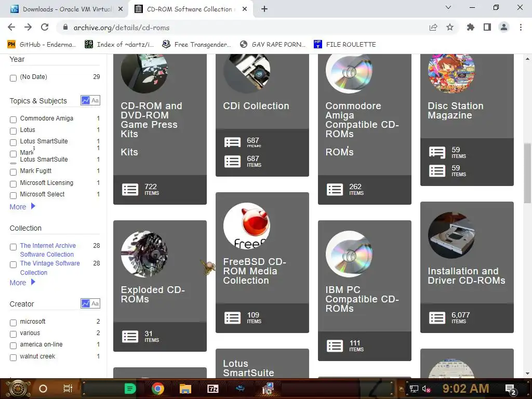Click the browser forward arrow

(x=28, y=27)
